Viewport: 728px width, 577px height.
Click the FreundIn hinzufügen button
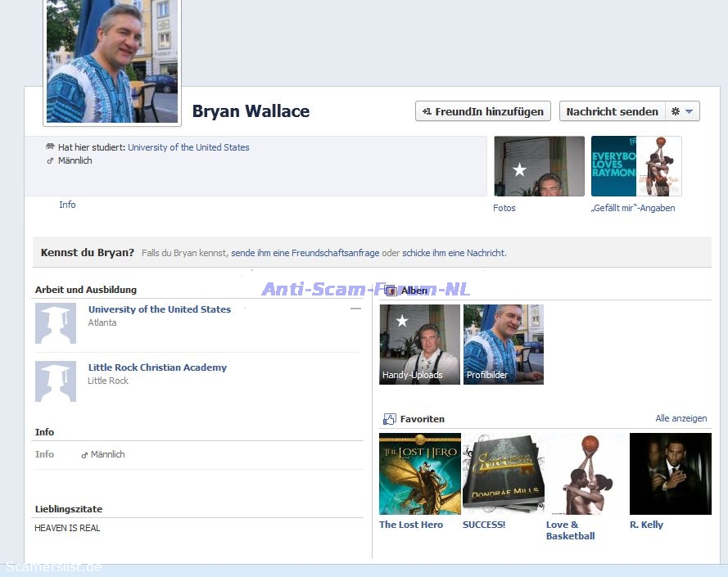pos(482,111)
